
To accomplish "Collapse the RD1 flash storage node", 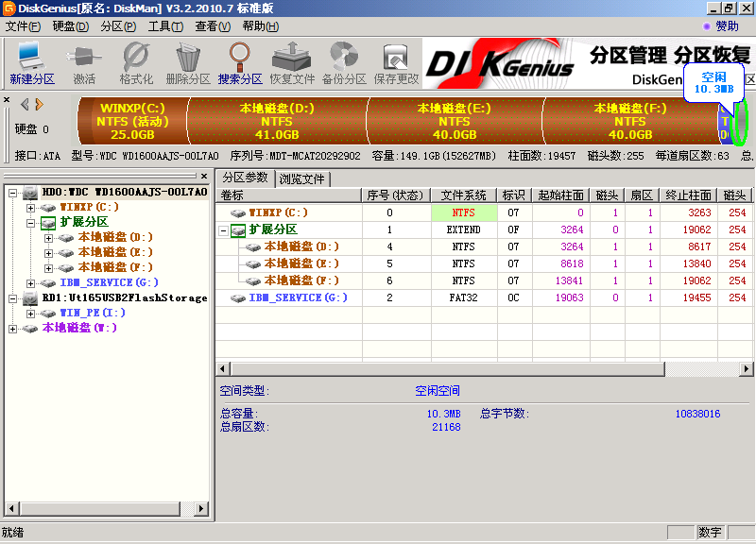I will click(x=12, y=298).
